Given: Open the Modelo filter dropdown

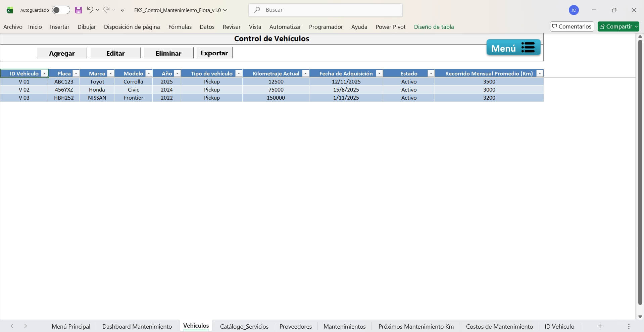Looking at the screenshot, I should coord(149,73).
